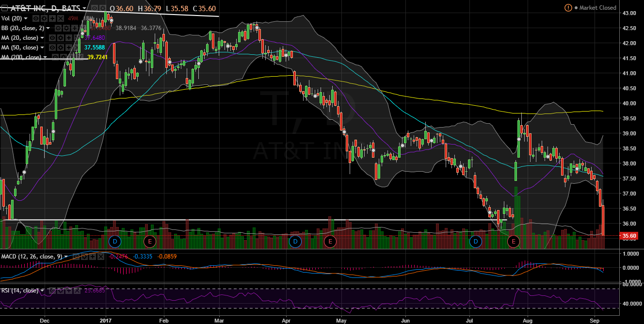The height and width of the screenshot is (324, 644).
Task: Open the RSI (14, close) dropdown arrow
Action: click(x=43, y=291)
